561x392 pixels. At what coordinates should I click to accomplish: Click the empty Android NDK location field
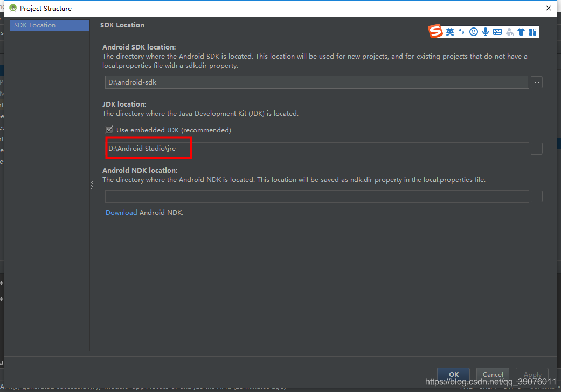(x=317, y=197)
